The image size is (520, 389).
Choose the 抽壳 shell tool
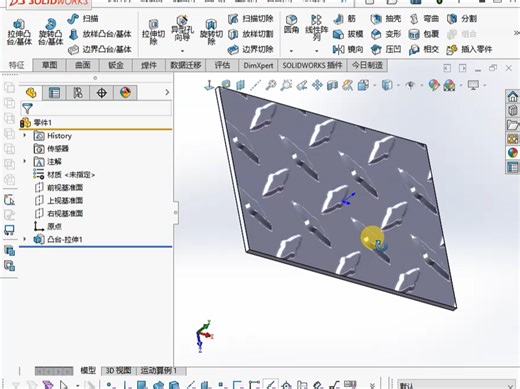click(386, 19)
